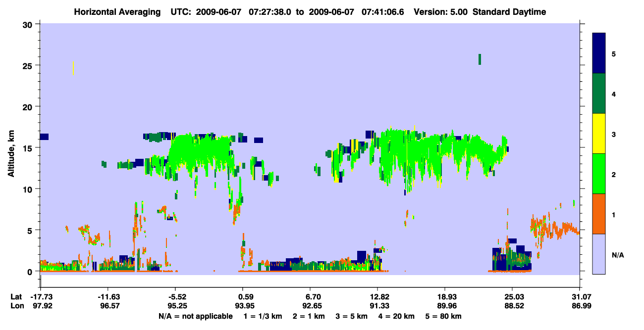
Task: Click the yellow color bar segment labeled 3
Action: [599, 134]
